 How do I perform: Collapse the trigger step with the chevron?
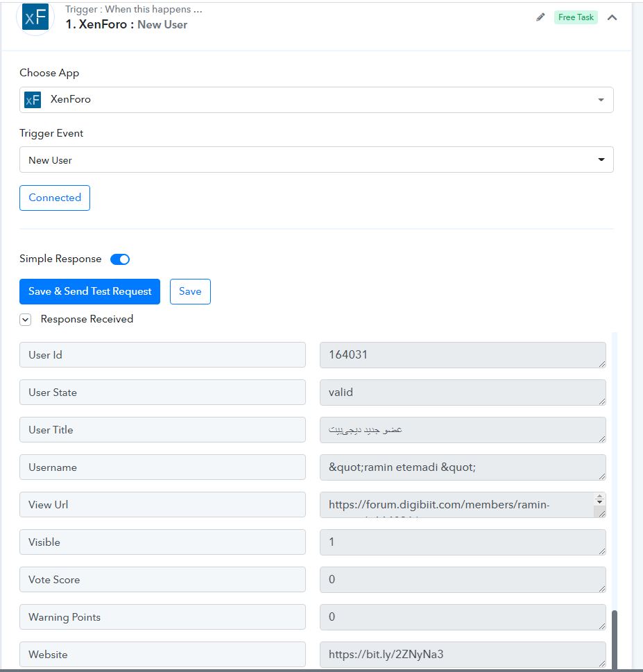click(612, 17)
